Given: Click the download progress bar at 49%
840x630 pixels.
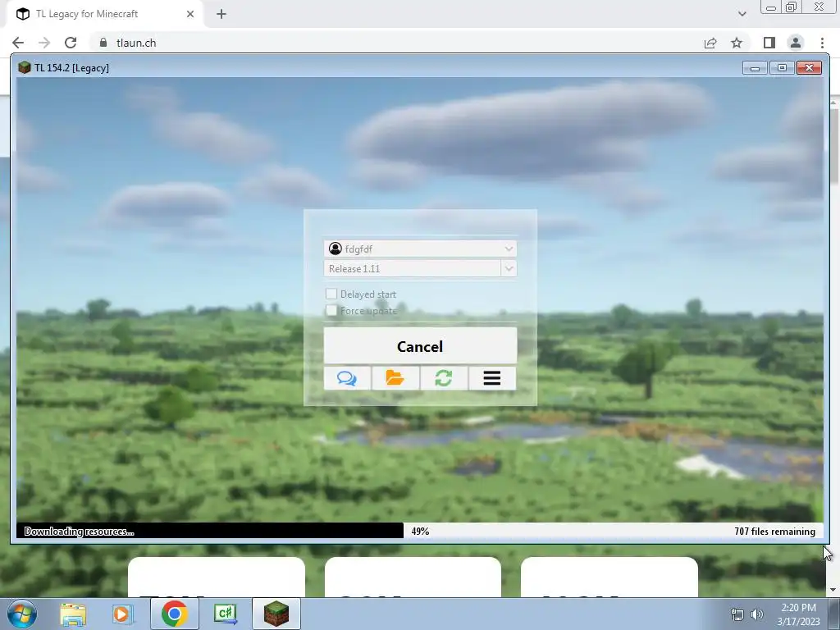Looking at the screenshot, I should (x=420, y=531).
